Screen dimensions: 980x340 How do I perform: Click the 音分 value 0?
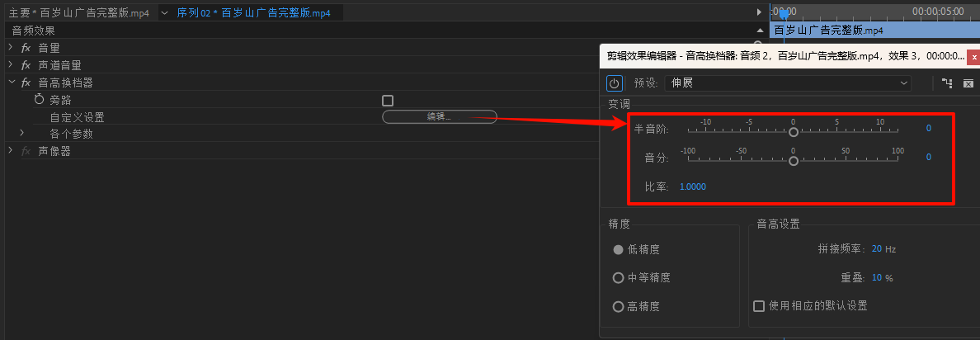(x=929, y=157)
